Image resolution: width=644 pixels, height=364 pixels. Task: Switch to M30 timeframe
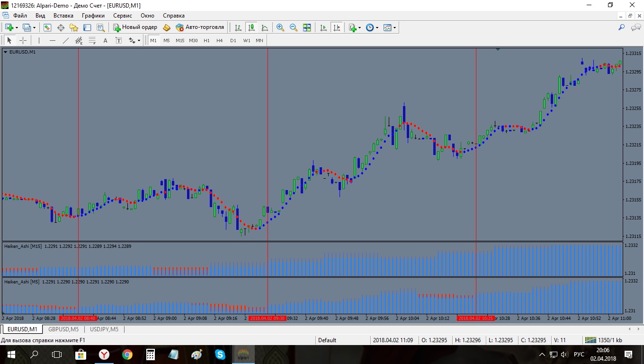pyautogui.click(x=193, y=40)
